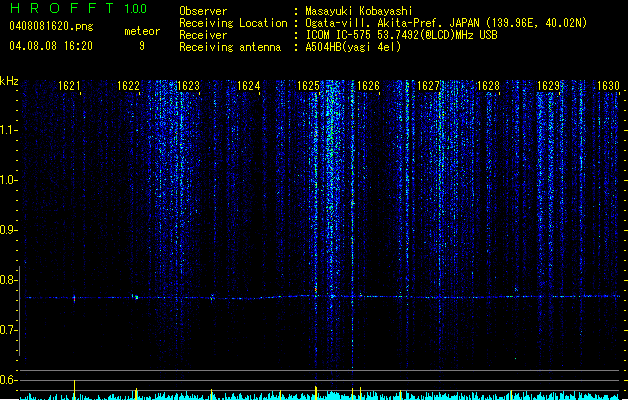This screenshot has width=629, height=400.
Task: Click the 0.6 kHz frequency axis label
Action: pos(8,380)
